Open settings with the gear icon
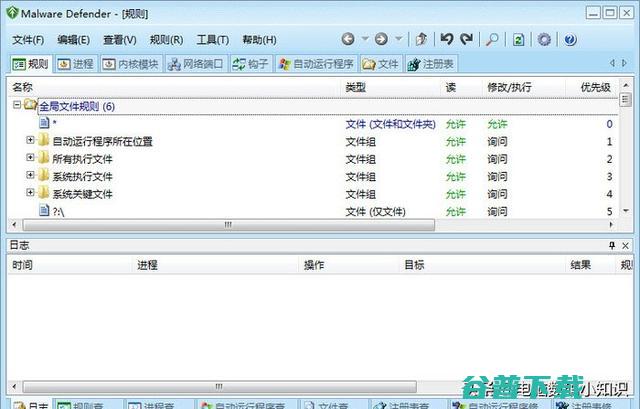The width and height of the screenshot is (640, 409). (x=544, y=40)
